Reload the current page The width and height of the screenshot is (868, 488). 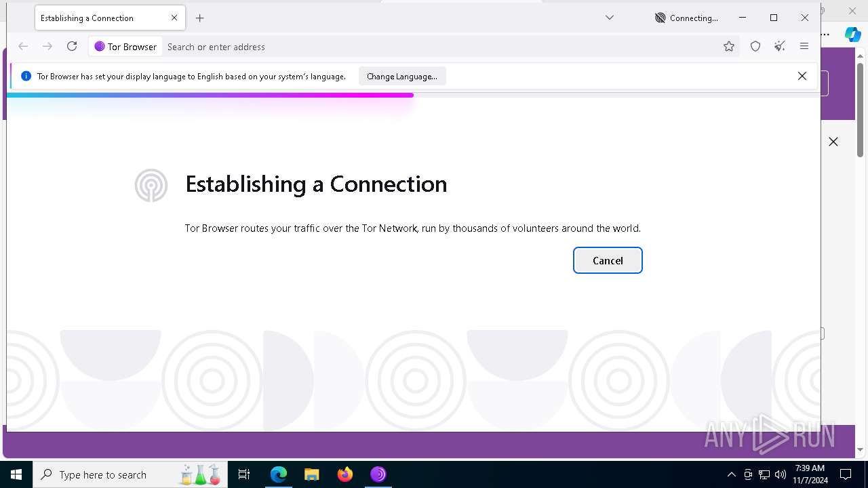[72, 46]
